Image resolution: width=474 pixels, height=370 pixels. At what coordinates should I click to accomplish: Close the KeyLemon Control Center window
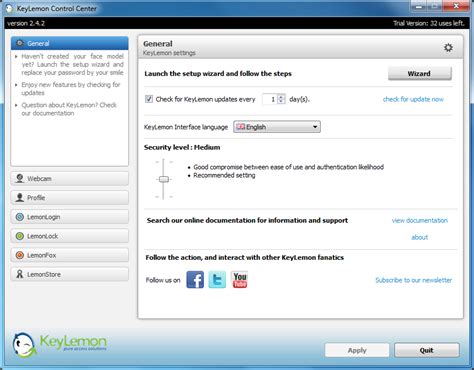pos(456,6)
